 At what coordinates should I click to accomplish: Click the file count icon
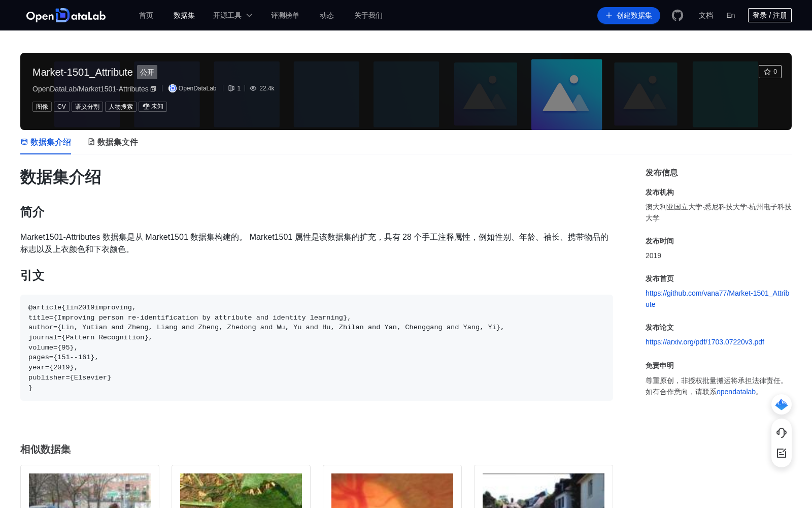pos(231,88)
